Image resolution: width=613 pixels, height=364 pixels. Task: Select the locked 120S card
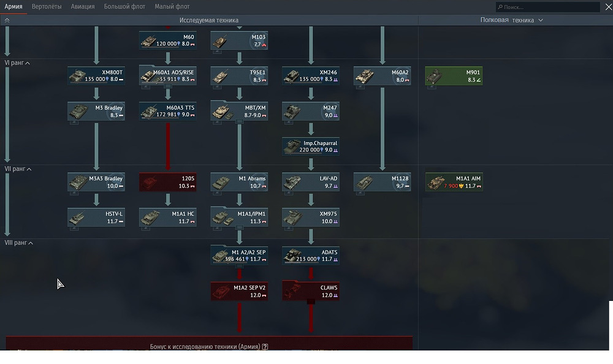click(x=168, y=182)
